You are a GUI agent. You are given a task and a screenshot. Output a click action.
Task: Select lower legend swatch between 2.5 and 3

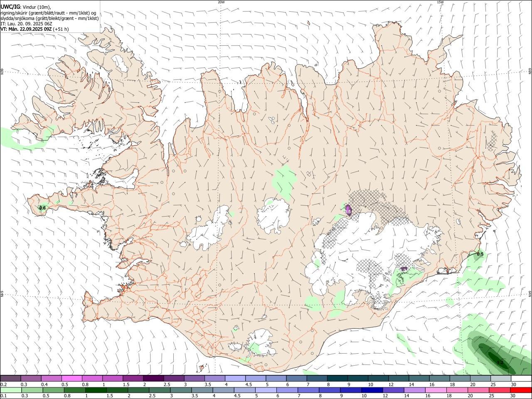tap(159, 390)
